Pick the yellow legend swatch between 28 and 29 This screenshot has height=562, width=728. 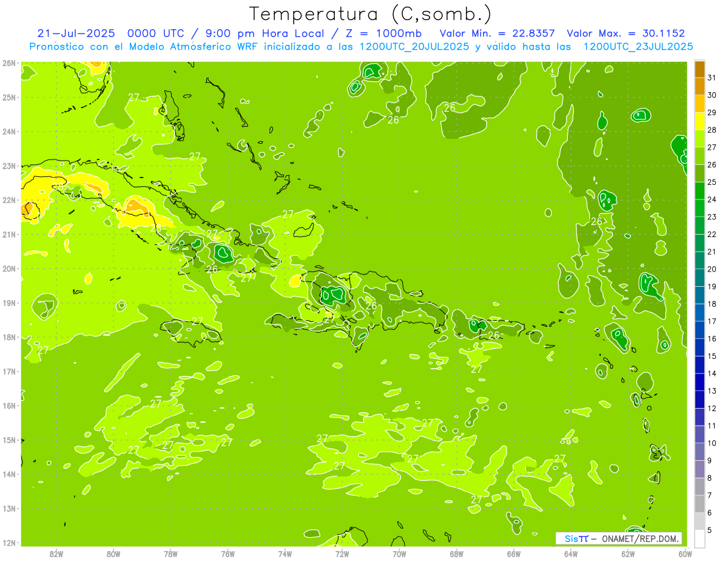(699, 121)
